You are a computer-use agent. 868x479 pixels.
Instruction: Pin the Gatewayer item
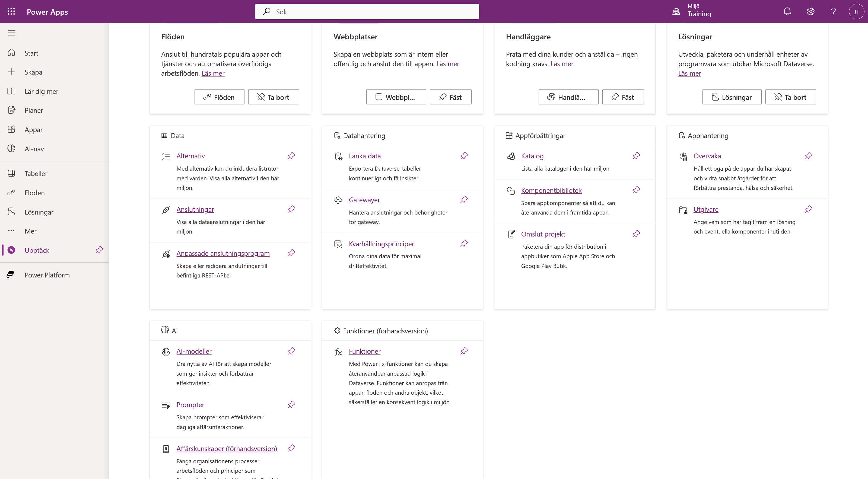(x=464, y=199)
